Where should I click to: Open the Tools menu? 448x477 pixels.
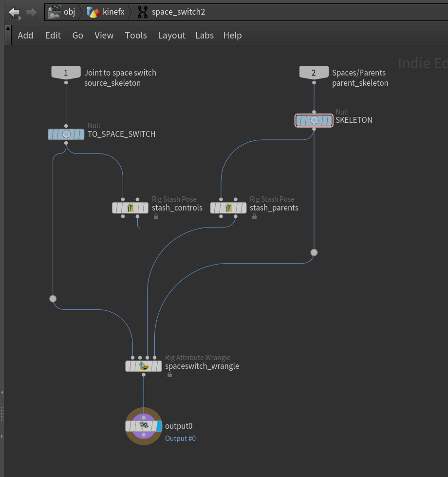pos(136,35)
